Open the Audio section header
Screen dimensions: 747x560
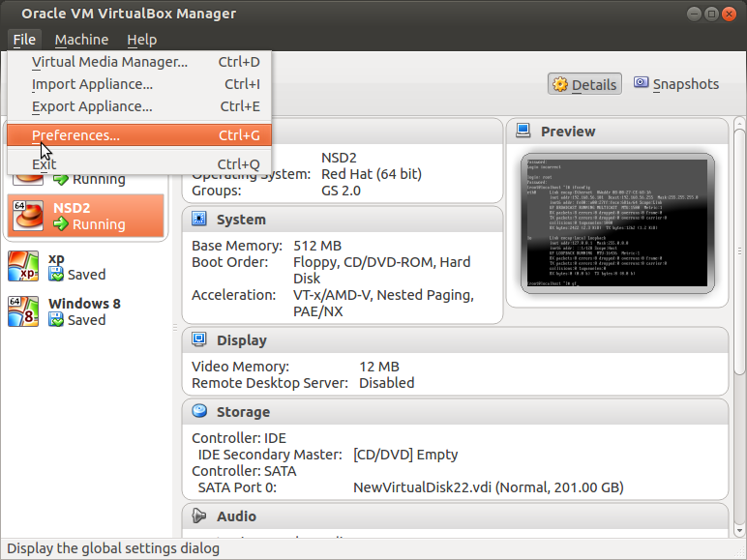[455, 516]
